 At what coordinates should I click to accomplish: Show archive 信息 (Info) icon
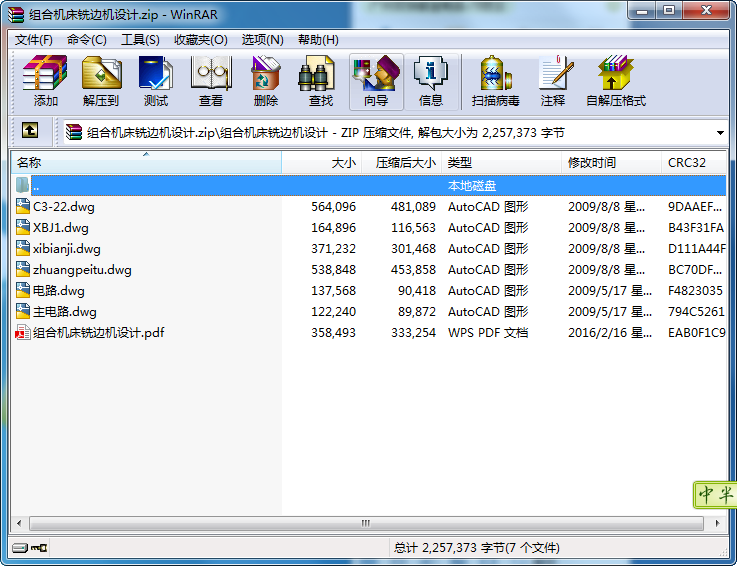pos(431,81)
